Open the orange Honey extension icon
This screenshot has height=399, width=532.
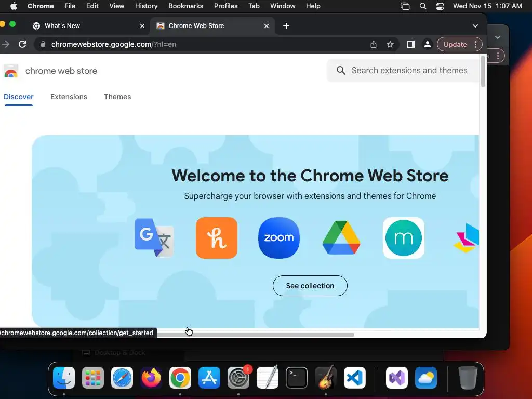217,238
